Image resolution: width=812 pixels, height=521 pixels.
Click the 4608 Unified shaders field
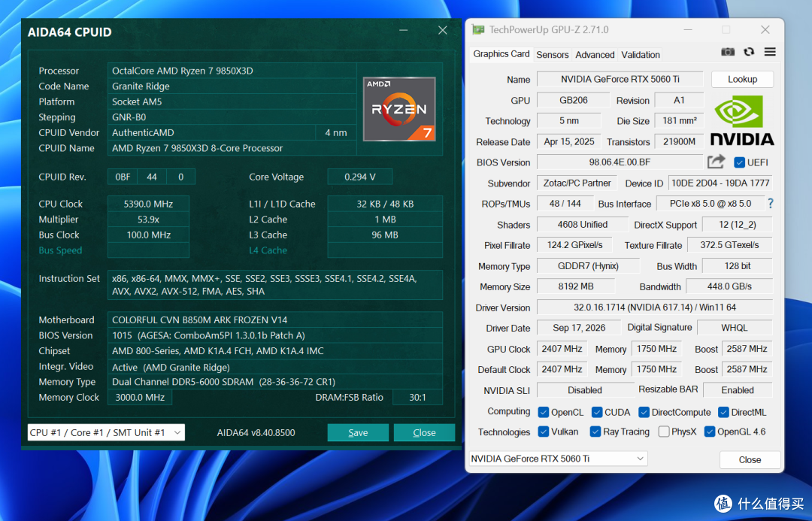click(x=582, y=224)
